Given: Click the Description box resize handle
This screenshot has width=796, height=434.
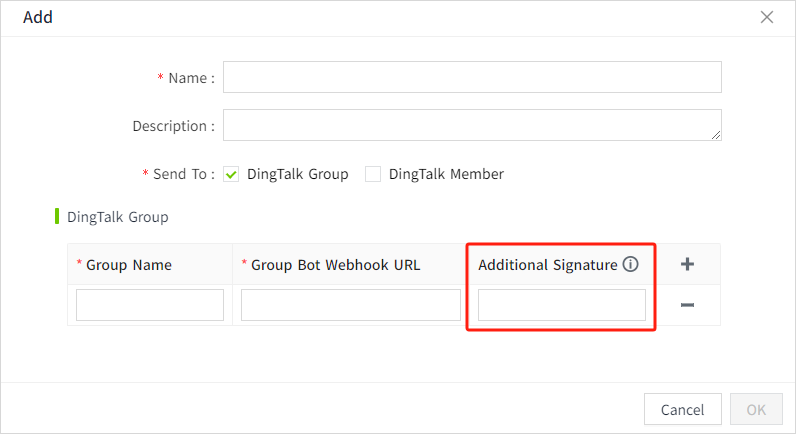Looking at the screenshot, I should click(x=716, y=134).
